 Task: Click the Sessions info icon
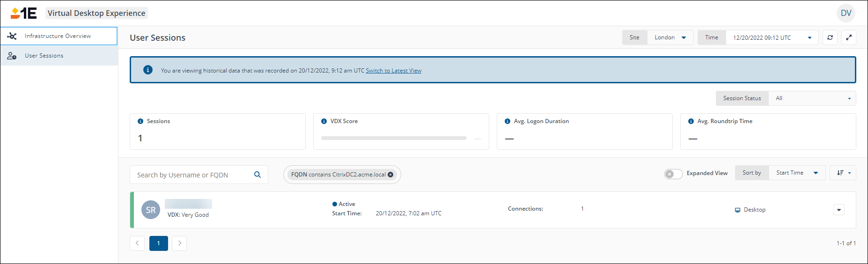[140, 121]
